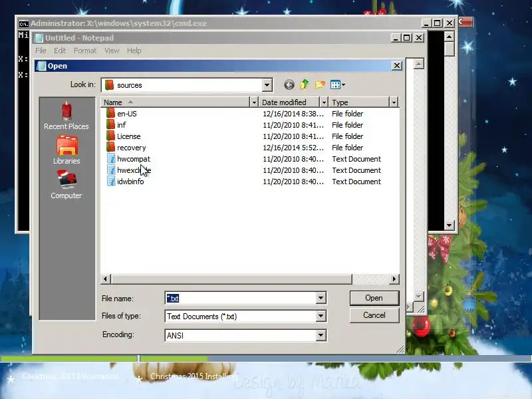Open Notepad File menu
Screen dimensions: 532x399
(x=41, y=51)
